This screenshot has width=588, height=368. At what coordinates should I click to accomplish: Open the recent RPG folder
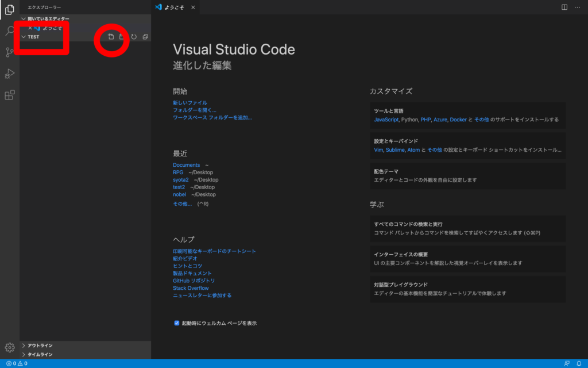178,172
